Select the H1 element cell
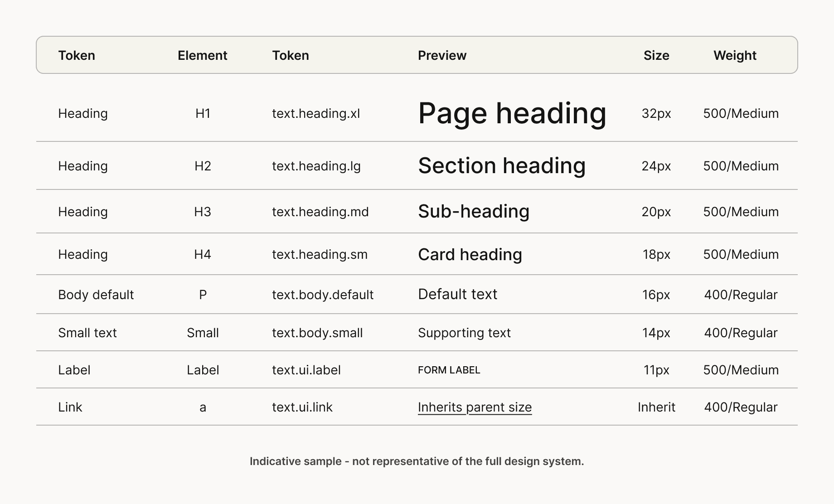 203,113
